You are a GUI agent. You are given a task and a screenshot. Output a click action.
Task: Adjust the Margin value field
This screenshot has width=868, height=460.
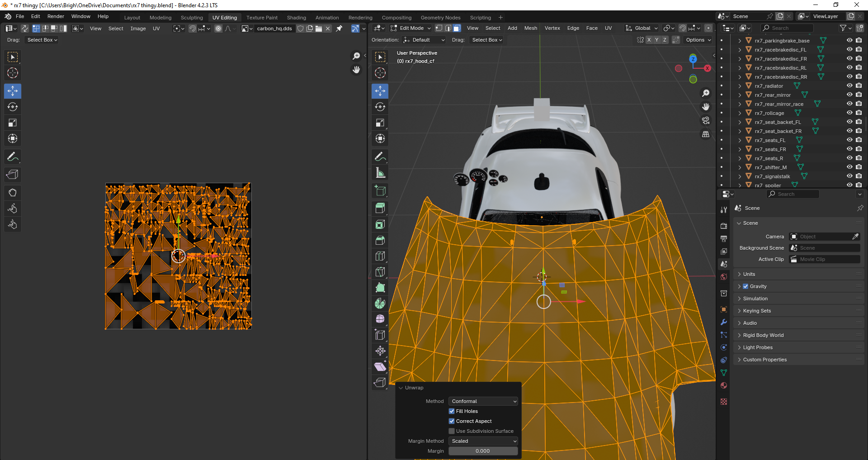(x=483, y=451)
